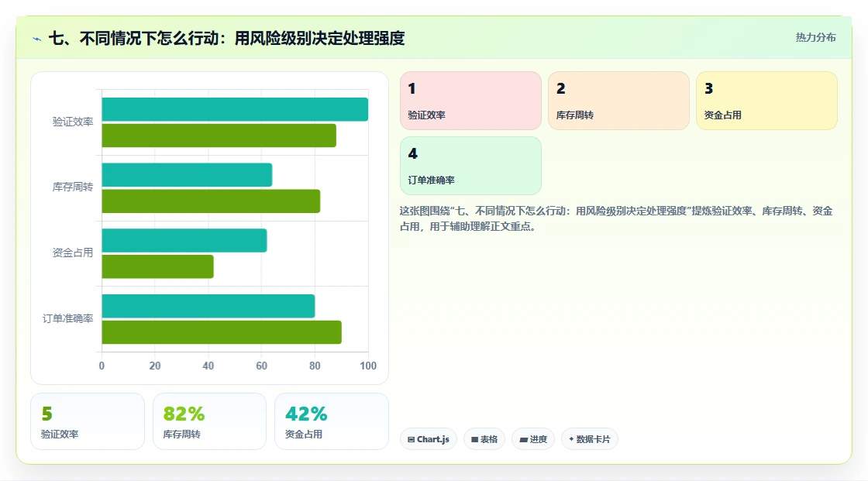Click the 表格 tag chip
This screenshot has height=481, width=868.
point(484,439)
